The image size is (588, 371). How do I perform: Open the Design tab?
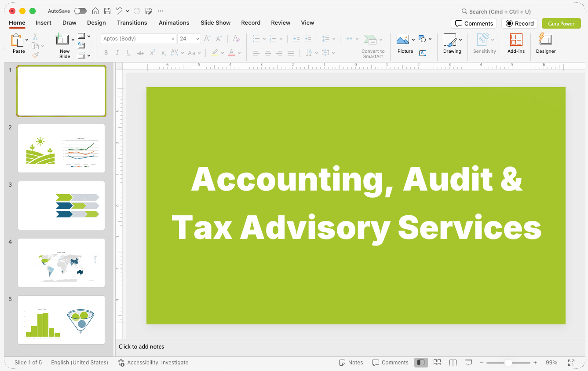96,23
